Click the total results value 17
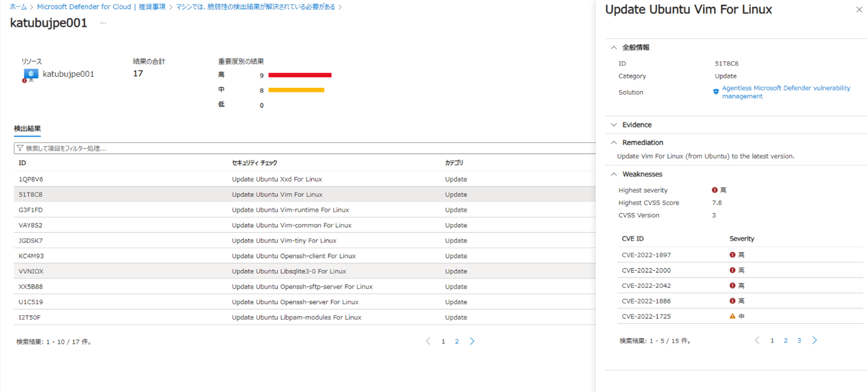Image resolution: width=868 pixels, height=392 pixels. [x=138, y=74]
